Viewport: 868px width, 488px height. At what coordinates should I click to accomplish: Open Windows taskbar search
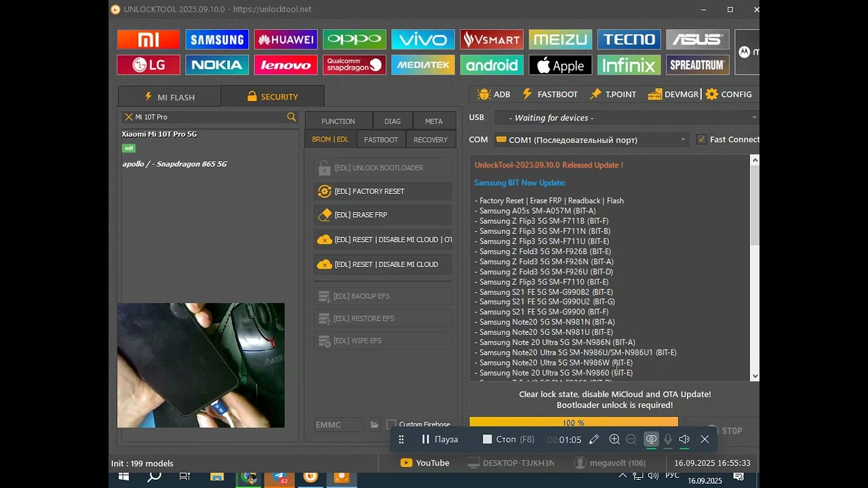[155, 477]
